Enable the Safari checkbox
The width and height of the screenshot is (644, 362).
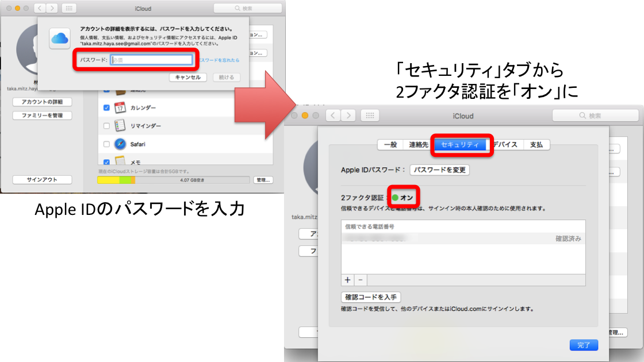pos(106,144)
